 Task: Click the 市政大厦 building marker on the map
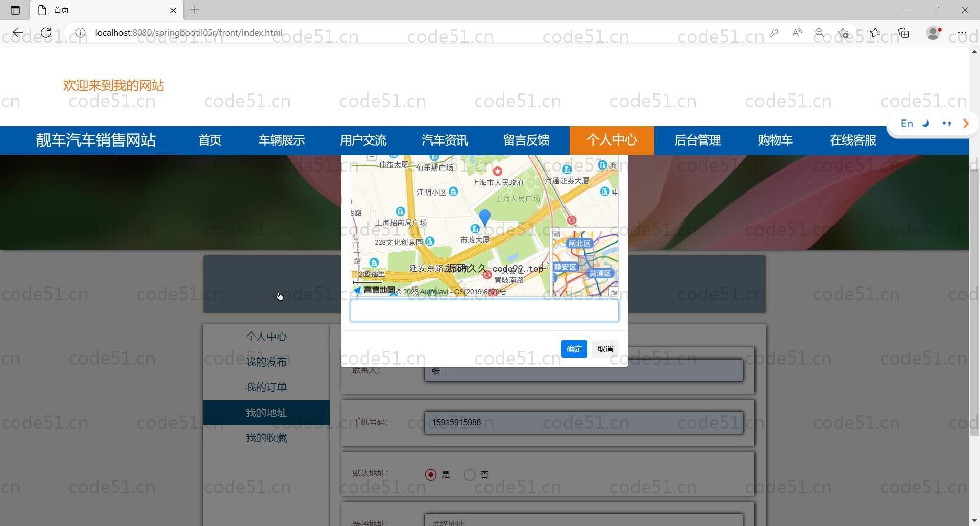(x=475, y=229)
